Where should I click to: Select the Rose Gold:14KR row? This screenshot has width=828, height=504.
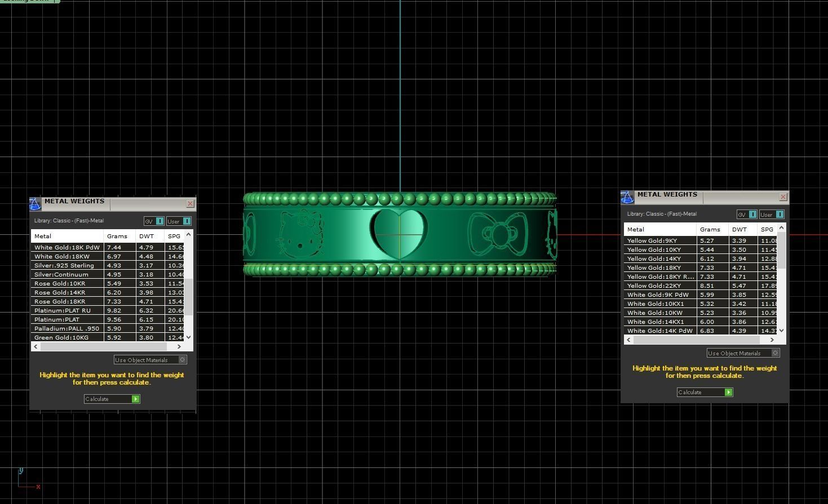pyautogui.click(x=108, y=292)
